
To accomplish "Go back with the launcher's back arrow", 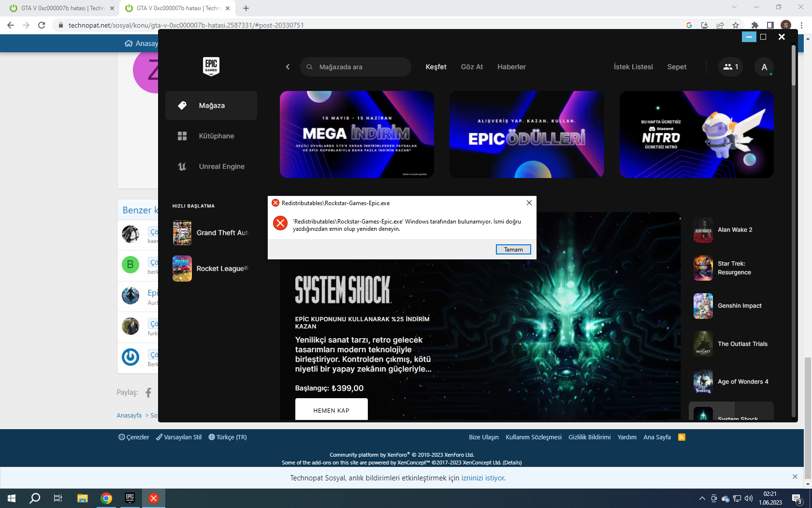I will [288, 67].
